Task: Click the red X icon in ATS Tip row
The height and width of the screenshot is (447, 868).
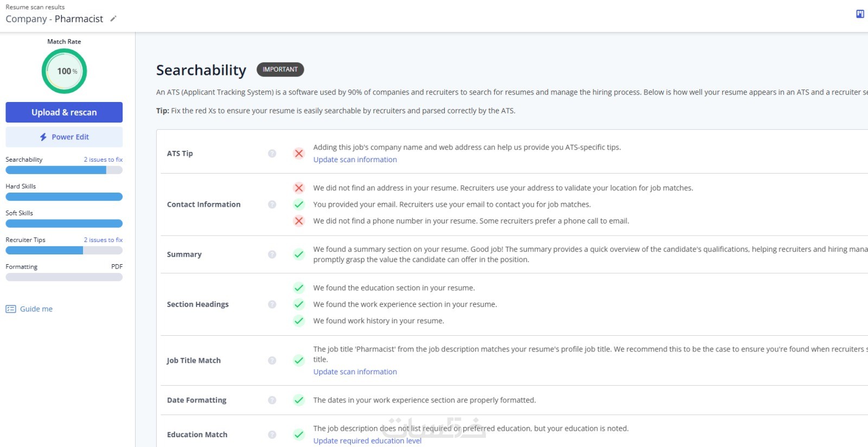Action: (299, 154)
